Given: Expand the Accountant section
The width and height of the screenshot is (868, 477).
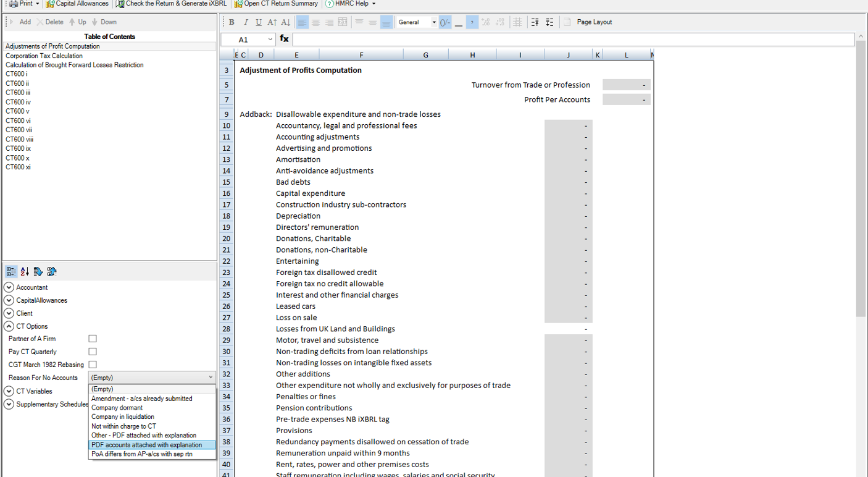Looking at the screenshot, I should (x=9, y=287).
